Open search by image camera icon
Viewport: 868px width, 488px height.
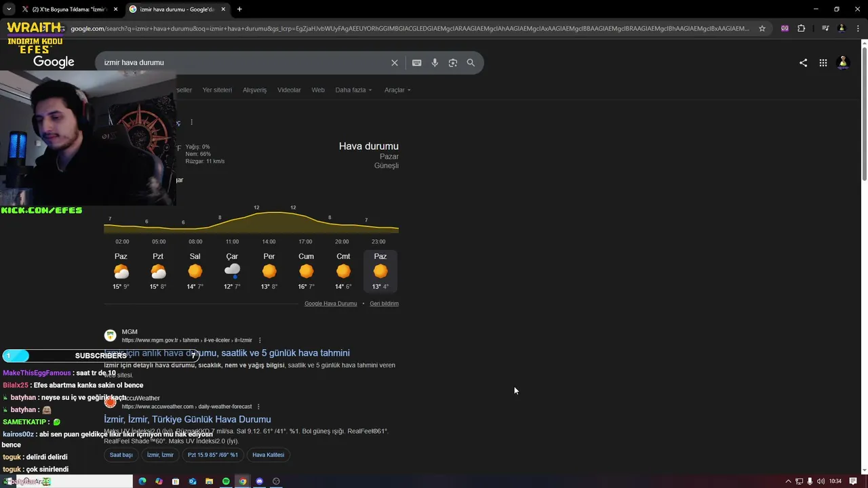pos(453,62)
